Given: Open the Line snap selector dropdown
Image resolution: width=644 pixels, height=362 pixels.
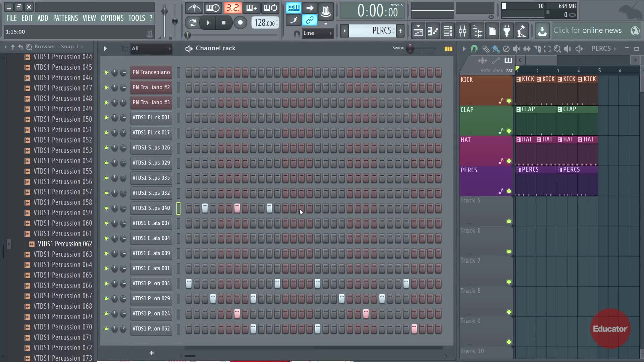Looking at the screenshot, I should click(317, 33).
